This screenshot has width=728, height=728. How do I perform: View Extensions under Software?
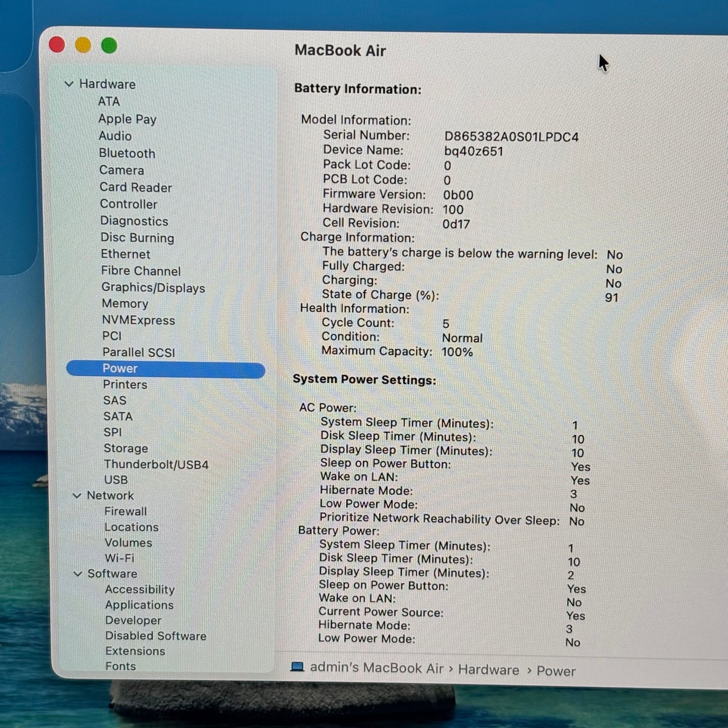(x=135, y=651)
